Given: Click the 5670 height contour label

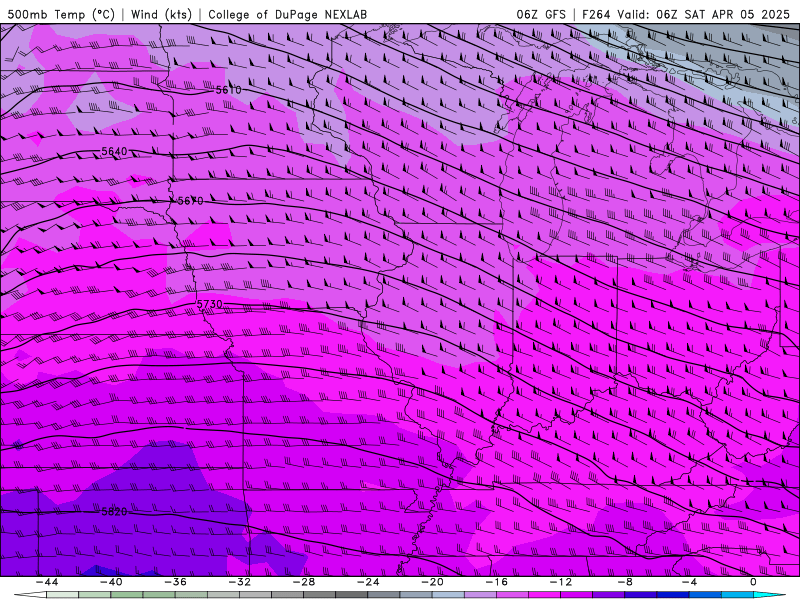Looking at the screenshot, I should [x=190, y=201].
